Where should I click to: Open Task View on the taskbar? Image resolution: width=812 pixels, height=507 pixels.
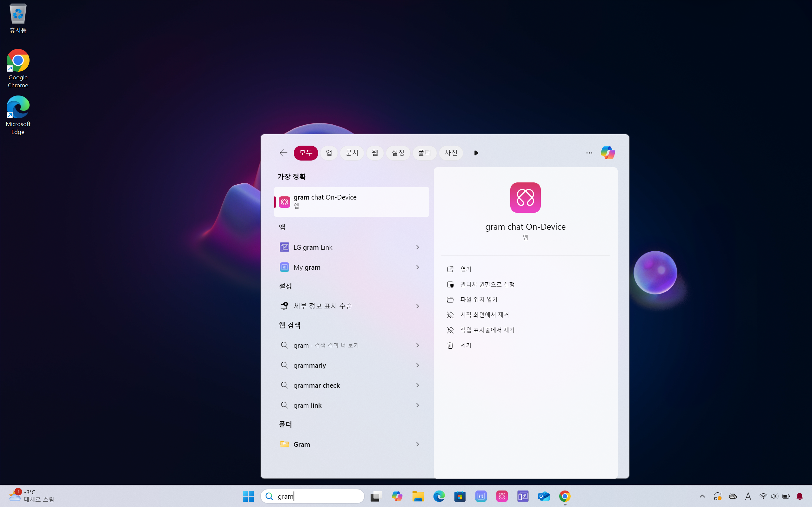(x=376, y=496)
